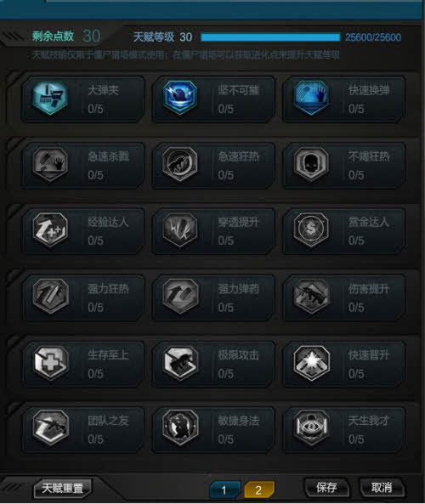This screenshot has height=504, width=425.
Task: Click the 赏金达人 dollar icon
Action: [311, 229]
